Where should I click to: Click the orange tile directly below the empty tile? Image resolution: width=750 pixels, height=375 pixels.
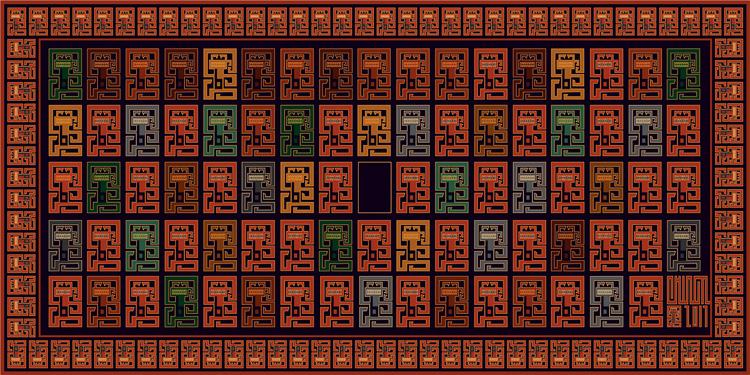[375, 245]
